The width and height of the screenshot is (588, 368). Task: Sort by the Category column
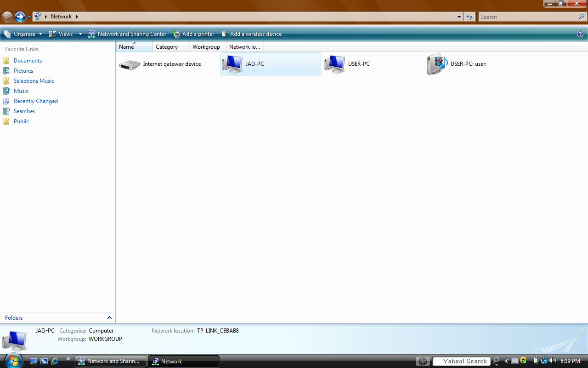(171, 47)
